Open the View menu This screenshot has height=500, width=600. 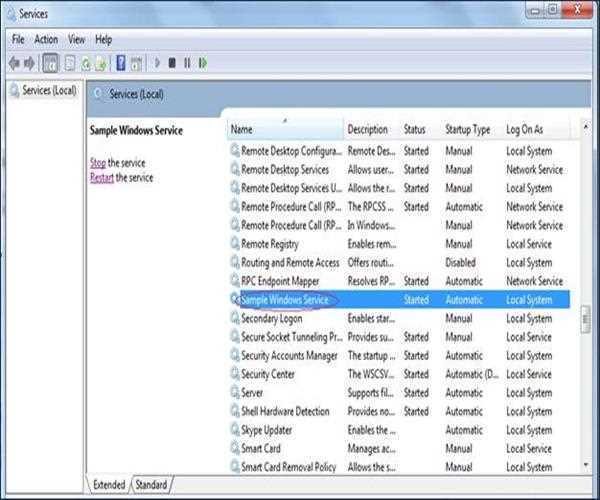click(x=77, y=39)
